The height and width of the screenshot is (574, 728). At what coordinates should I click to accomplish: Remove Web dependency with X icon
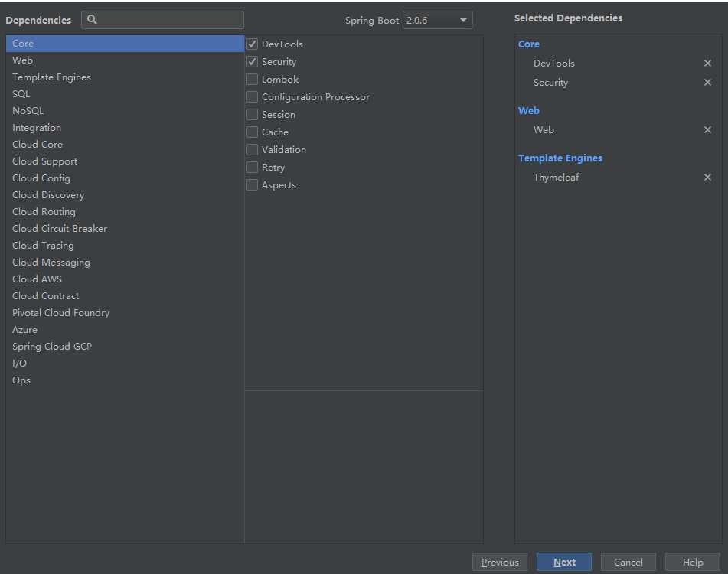pos(707,130)
